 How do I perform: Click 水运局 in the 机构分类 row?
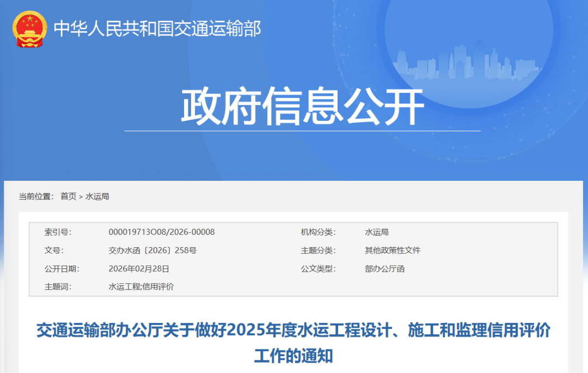(377, 232)
